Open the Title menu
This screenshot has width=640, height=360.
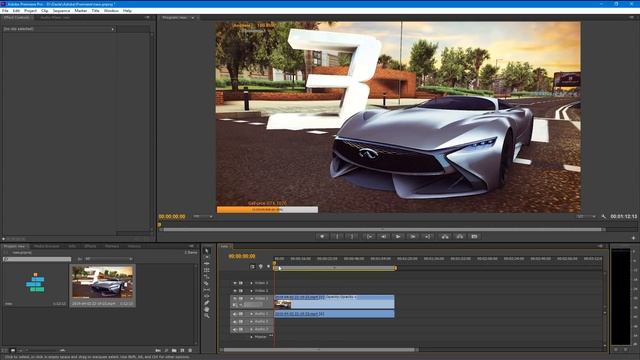click(96, 11)
